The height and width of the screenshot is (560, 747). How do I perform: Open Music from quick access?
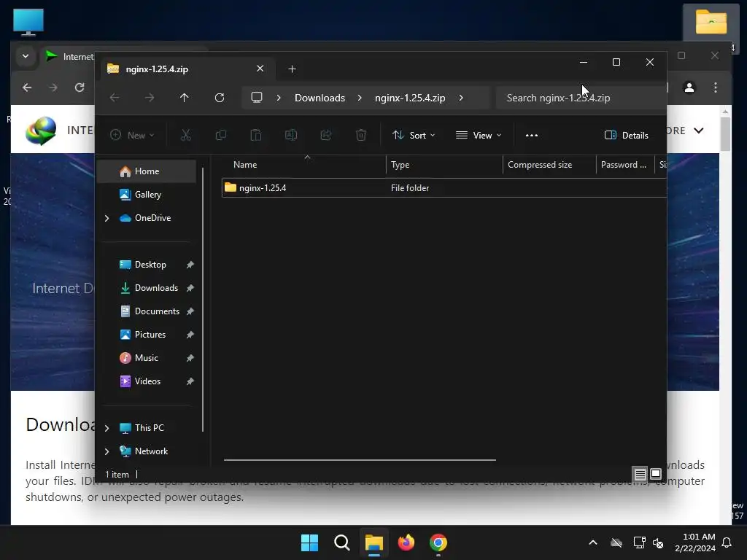pyautogui.click(x=147, y=358)
